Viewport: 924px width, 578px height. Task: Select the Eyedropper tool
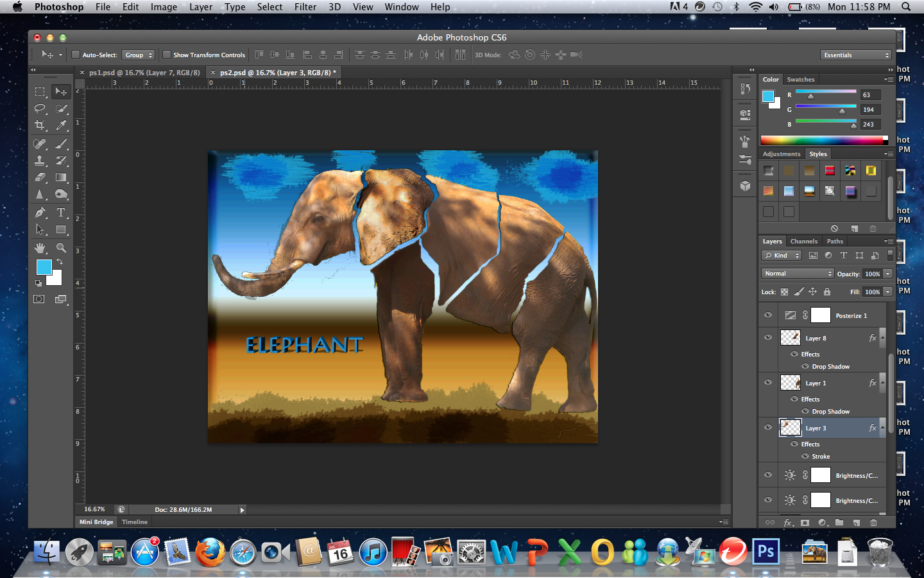(x=61, y=125)
